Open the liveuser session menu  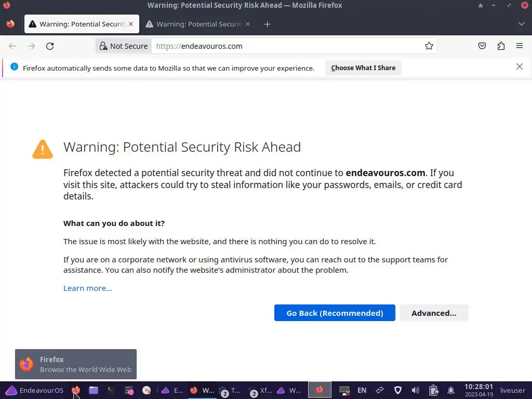click(512, 390)
